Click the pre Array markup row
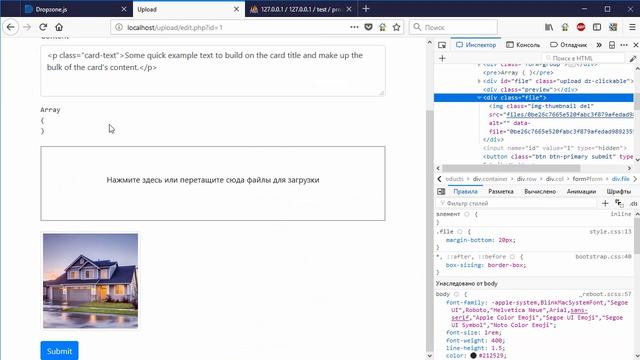Image resolution: width=640 pixels, height=360 pixels. (x=518, y=73)
